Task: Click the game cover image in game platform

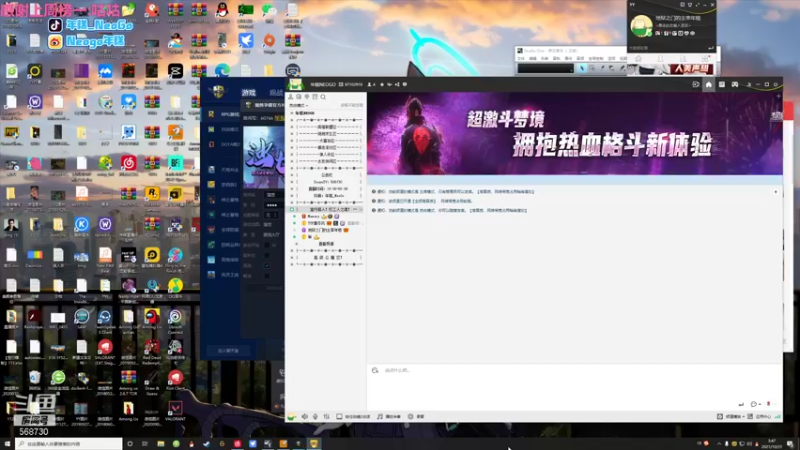Action: pos(263,157)
